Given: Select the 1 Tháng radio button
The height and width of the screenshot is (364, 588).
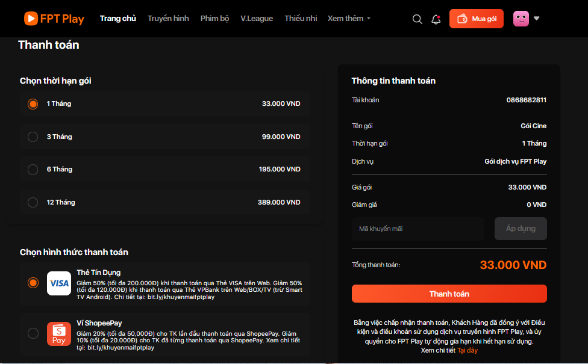Looking at the screenshot, I should pos(33,103).
